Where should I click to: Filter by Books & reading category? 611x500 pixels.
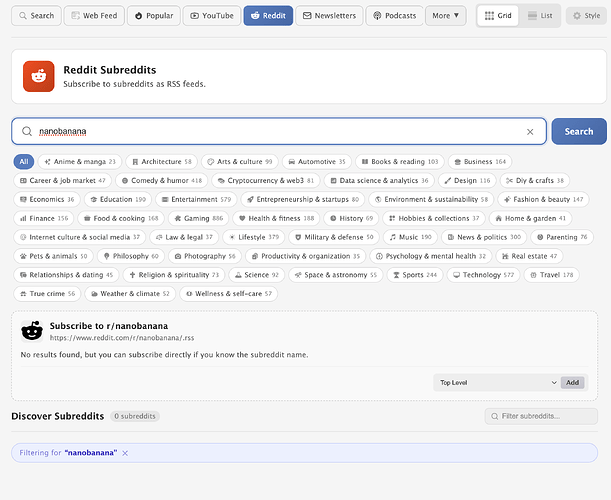point(400,161)
